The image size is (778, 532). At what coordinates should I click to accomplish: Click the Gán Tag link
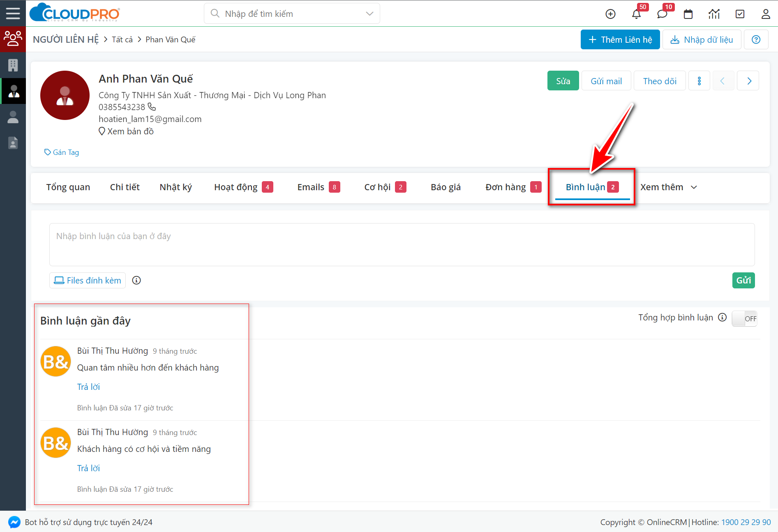62,152
